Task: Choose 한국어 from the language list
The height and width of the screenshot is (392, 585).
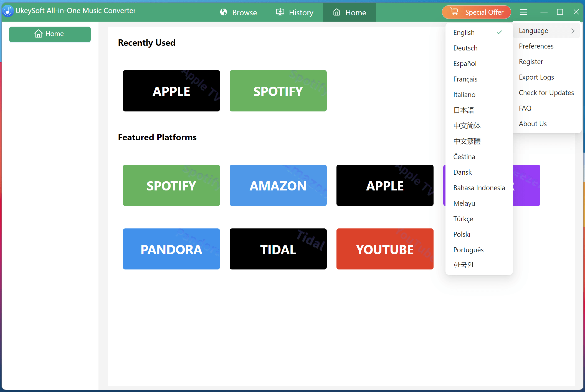Action: click(x=463, y=264)
